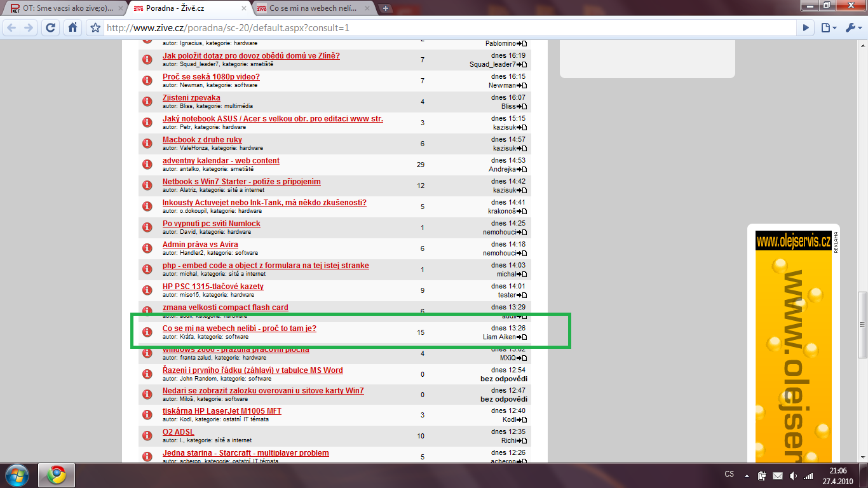Click the last-post arrow icon after 'Liam Aiken'

point(522,337)
